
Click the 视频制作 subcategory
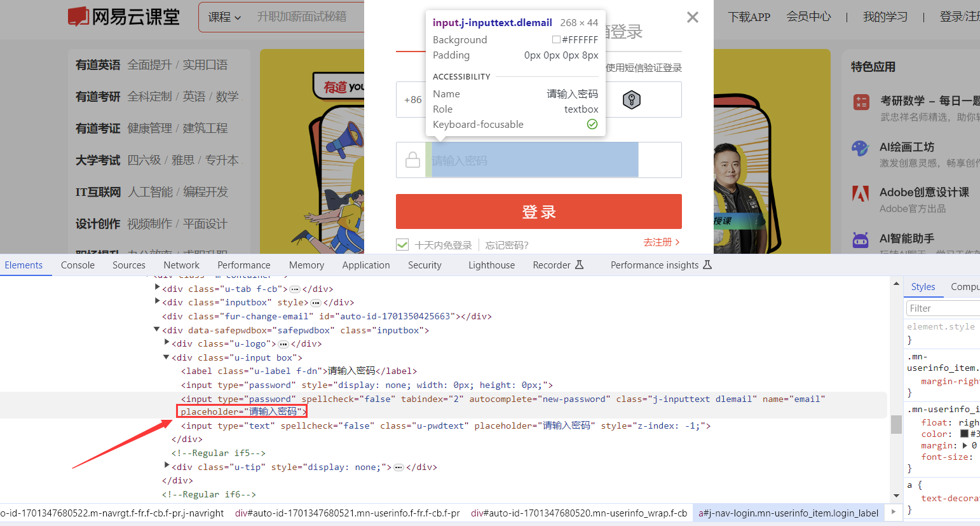pyautogui.click(x=150, y=224)
